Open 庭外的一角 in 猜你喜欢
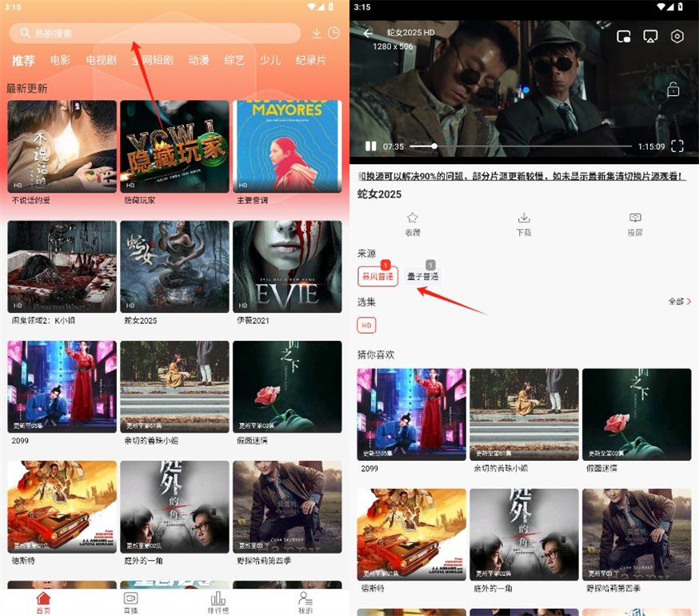Screen dimensions: 699x616 pyautogui.click(x=525, y=534)
